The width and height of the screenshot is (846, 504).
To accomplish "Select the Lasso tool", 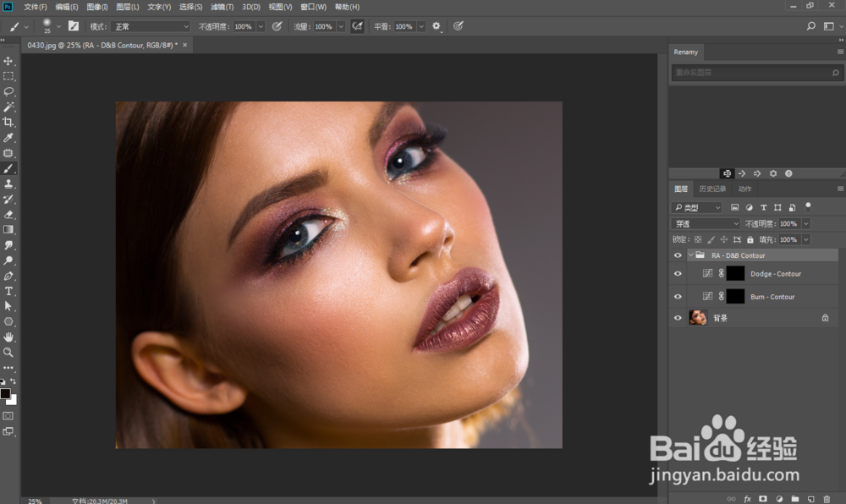I will (x=8, y=91).
